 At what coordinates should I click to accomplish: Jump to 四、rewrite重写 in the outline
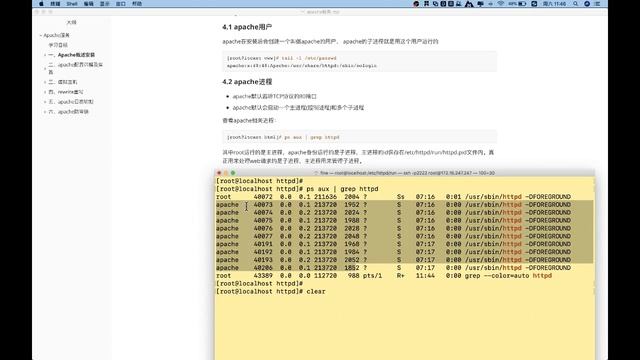pos(66,92)
